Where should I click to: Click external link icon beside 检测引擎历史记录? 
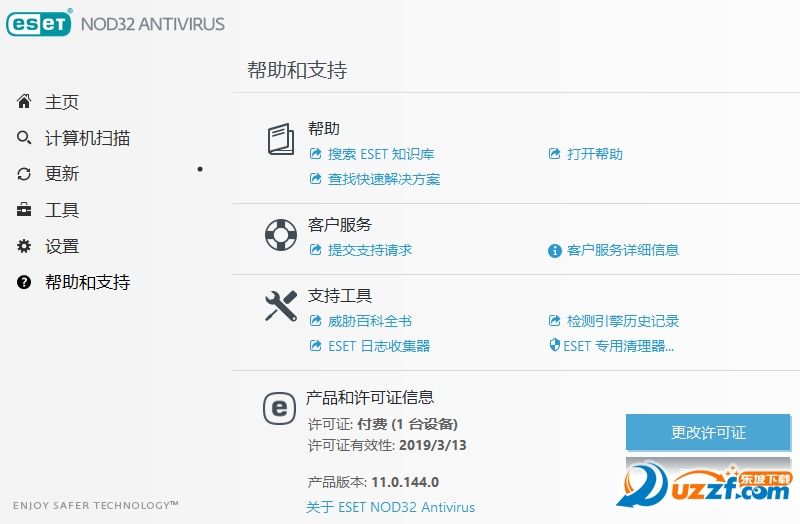coord(555,320)
